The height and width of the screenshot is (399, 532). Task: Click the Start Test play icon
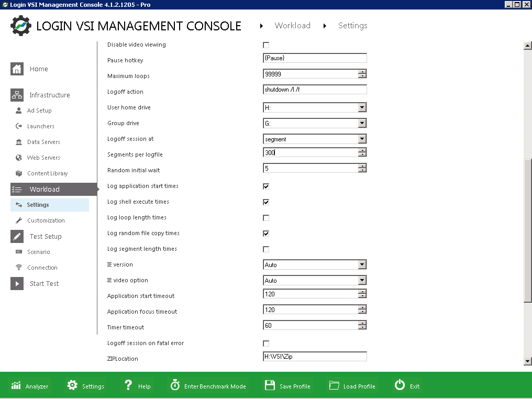pyautogui.click(x=17, y=284)
